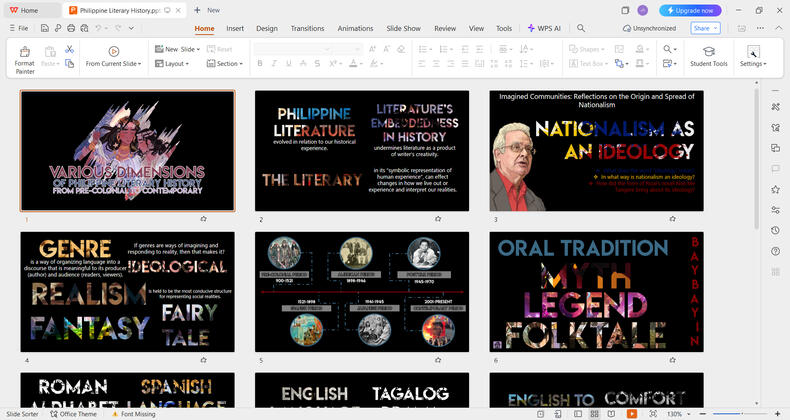
Task: Click the Upgrade now button
Action: [x=690, y=10]
